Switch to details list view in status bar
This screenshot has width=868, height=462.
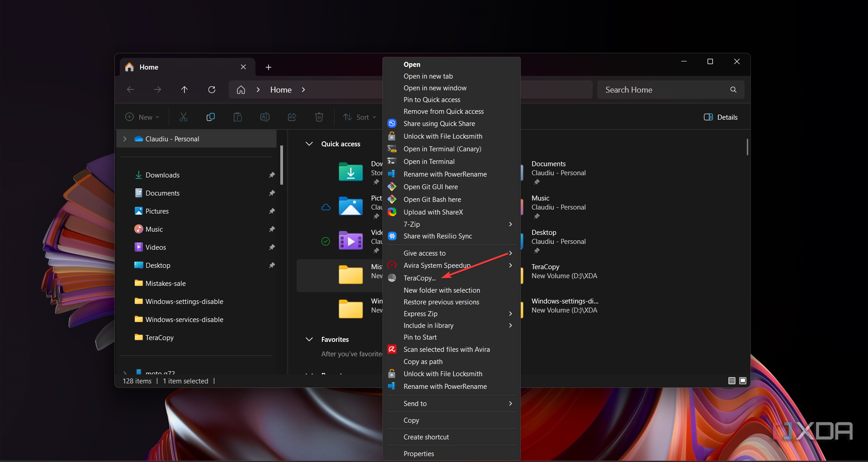click(x=732, y=381)
